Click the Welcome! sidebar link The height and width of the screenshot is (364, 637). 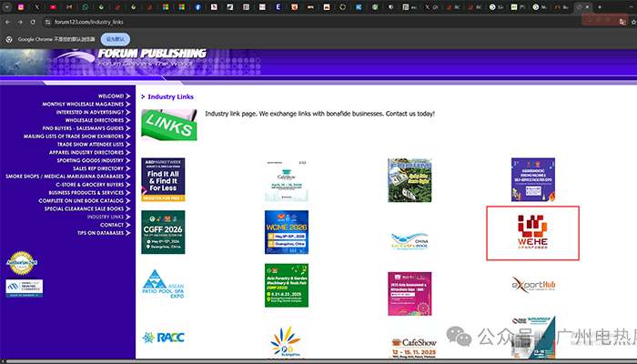coord(110,96)
